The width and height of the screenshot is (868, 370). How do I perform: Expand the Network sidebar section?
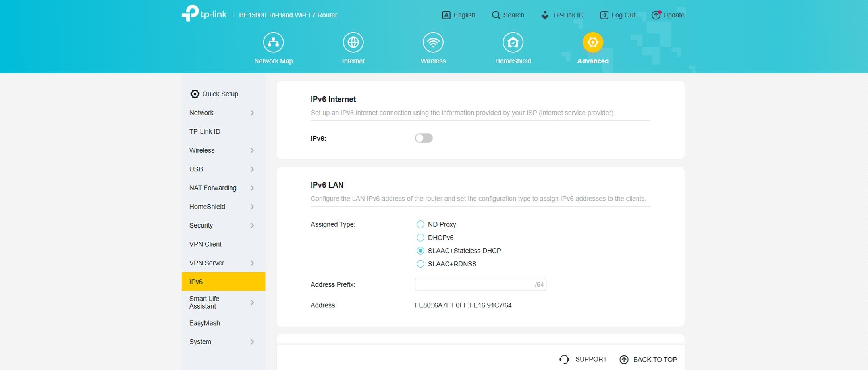click(x=222, y=113)
